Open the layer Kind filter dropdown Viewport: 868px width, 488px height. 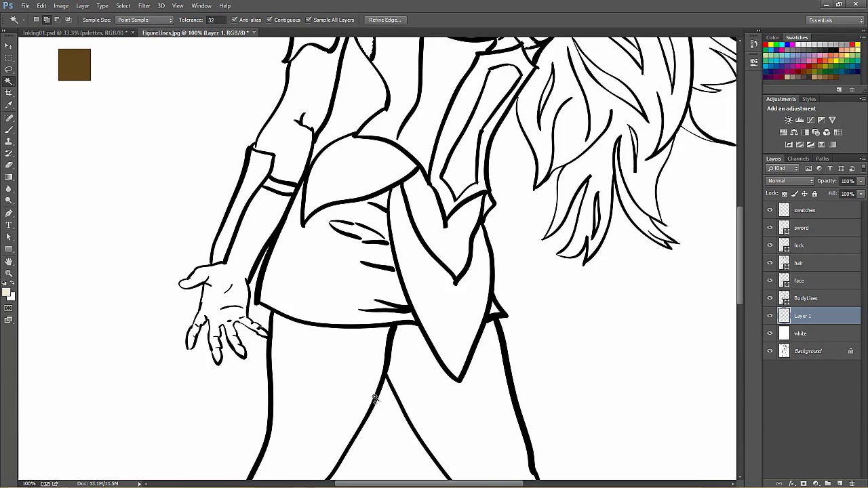pyautogui.click(x=782, y=168)
